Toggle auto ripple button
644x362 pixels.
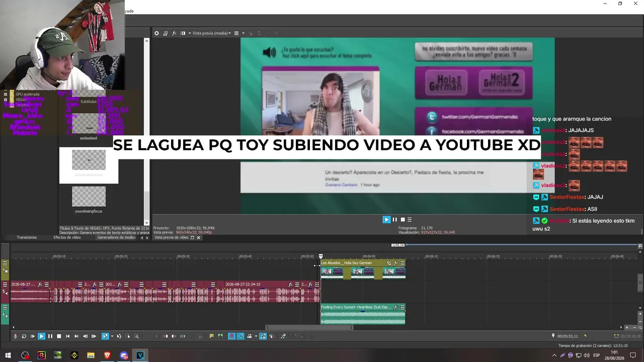[x=249, y=336]
